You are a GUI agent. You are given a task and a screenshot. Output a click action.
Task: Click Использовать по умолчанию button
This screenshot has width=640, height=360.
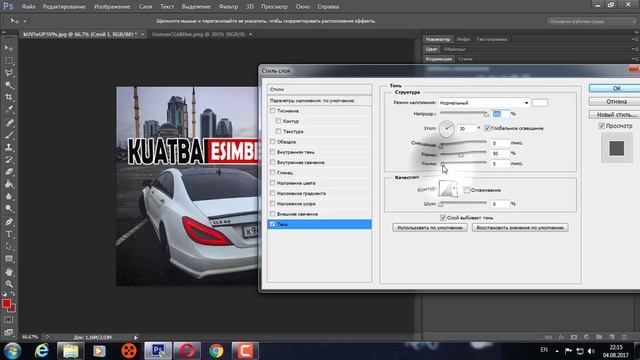pos(430,228)
